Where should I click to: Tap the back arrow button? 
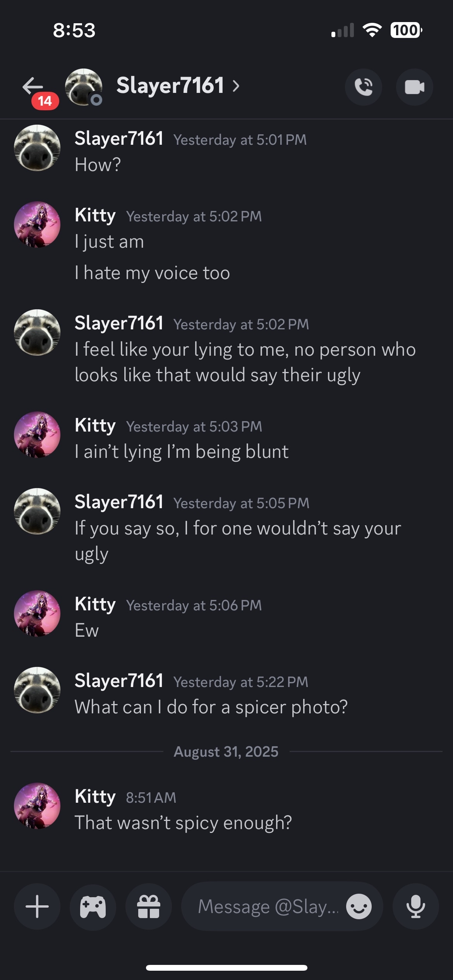click(33, 86)
